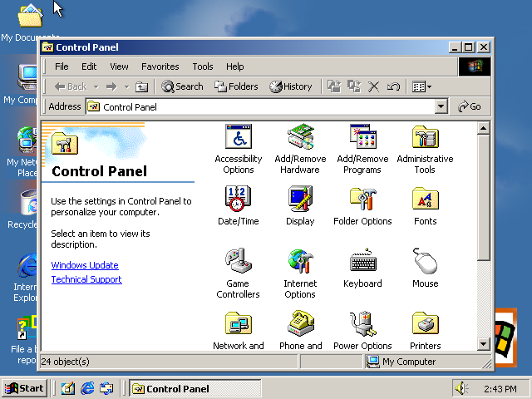Open the Favorites menu

tap(160, 66)
